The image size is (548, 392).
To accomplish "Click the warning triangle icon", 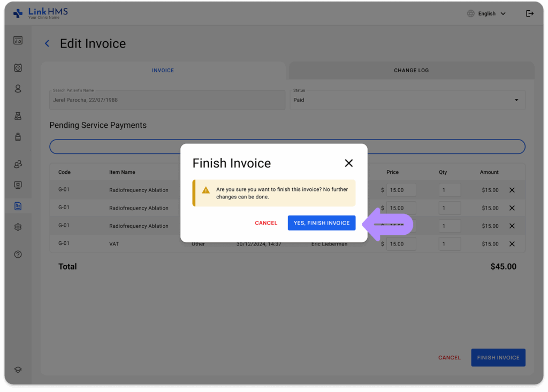I will point(206,190).
